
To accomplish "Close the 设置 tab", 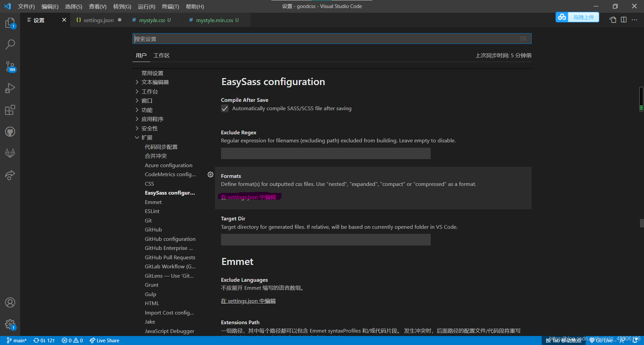I will [x=64, y=20].
